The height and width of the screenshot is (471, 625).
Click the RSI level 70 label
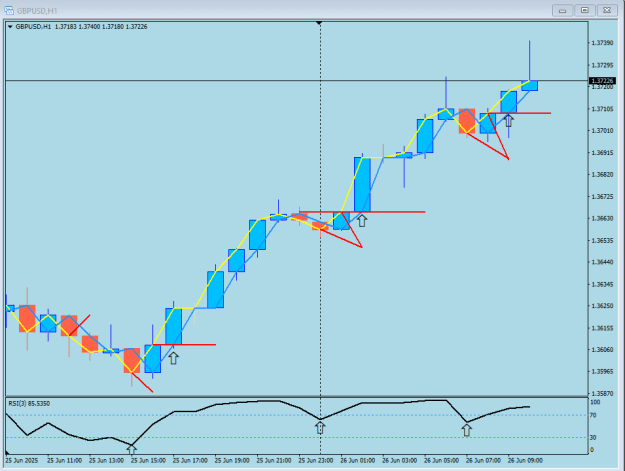click(593, 415)
